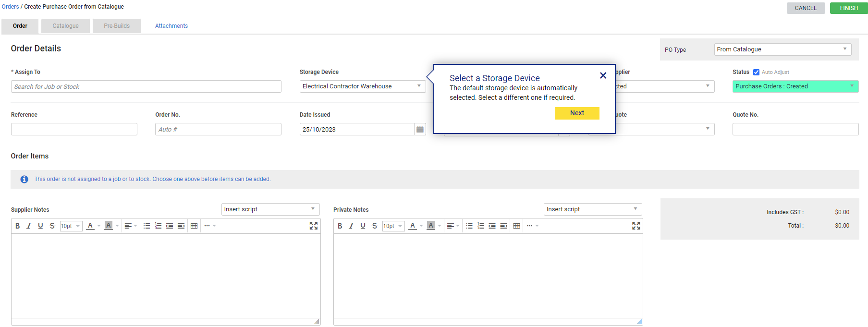The image size is (868, 327).
Task: Expand Private Notes editor to fullscreen
Action: pos(636,226)
